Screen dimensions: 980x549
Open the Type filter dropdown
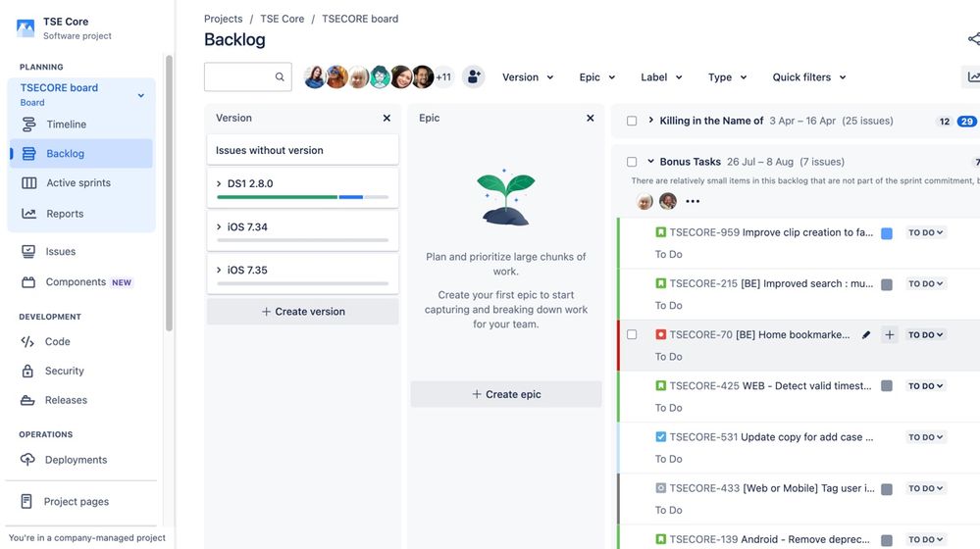pyautogui.click(x=727, y=77)
